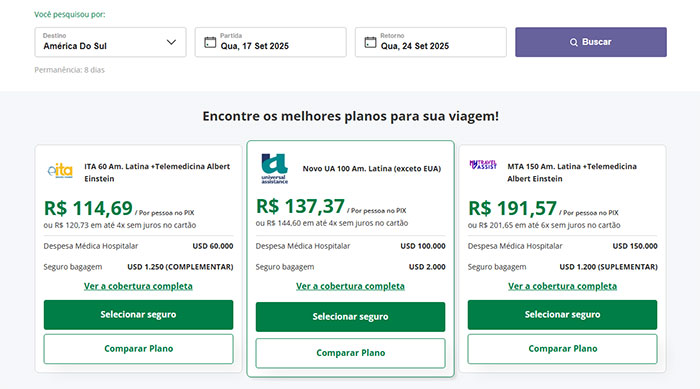The image size is (700, 389).
Task: Select the MTA 150 insurance plan
Action: pos(562,315)
